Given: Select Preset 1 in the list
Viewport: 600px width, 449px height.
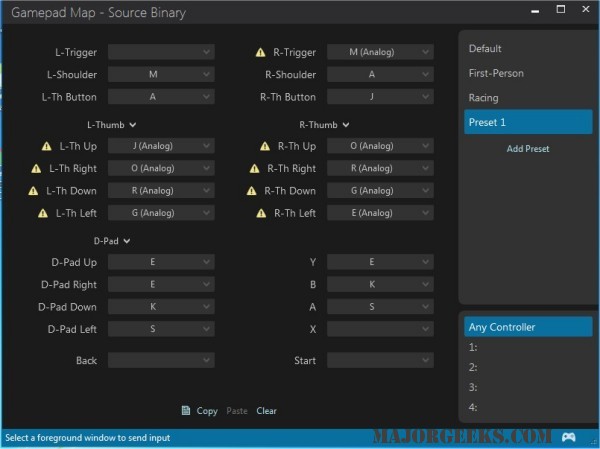Looking at the screenshot, I should (528, 122).
